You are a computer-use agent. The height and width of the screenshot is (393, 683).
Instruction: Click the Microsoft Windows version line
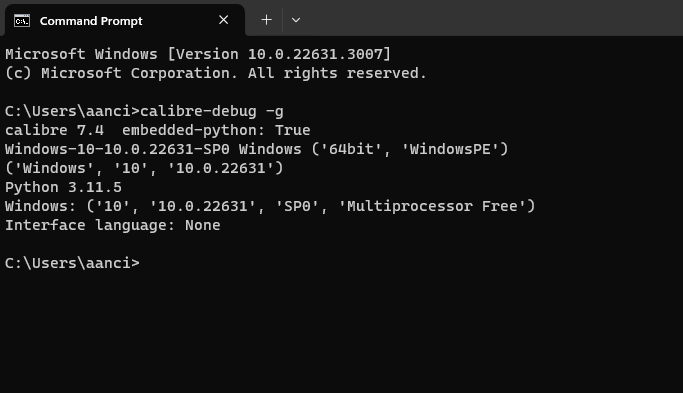[x=198, y=54]
